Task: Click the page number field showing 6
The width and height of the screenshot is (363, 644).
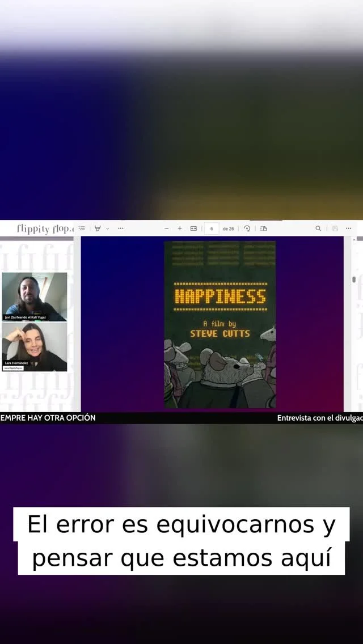Action: tap(212, 228)
